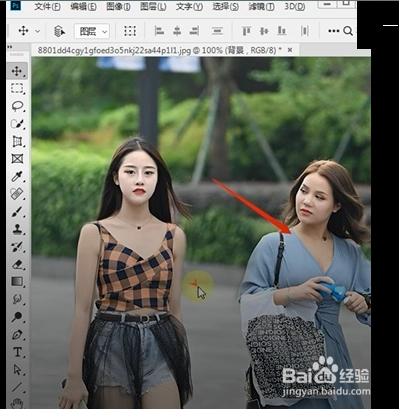Screen dimensions: 399x409
Task: Align left edges of layers
Action: click(159, 31)
